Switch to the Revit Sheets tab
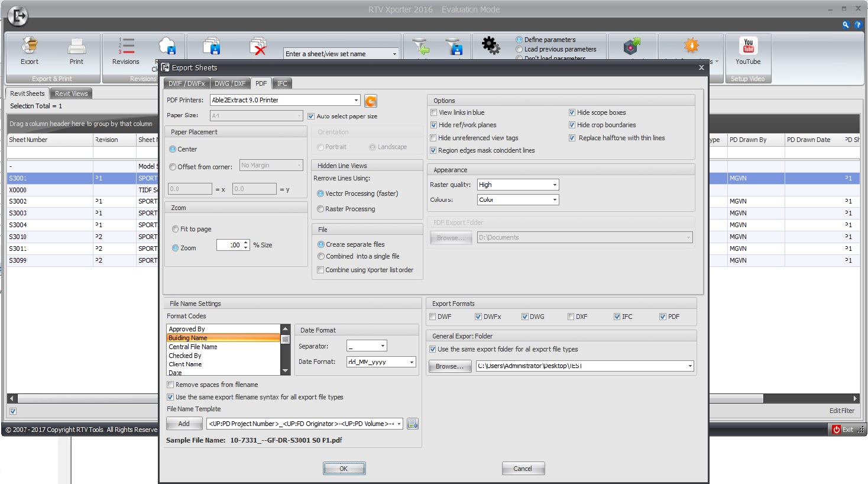The height and width of the screenshot is (484, 868). (x=26, y=93)
